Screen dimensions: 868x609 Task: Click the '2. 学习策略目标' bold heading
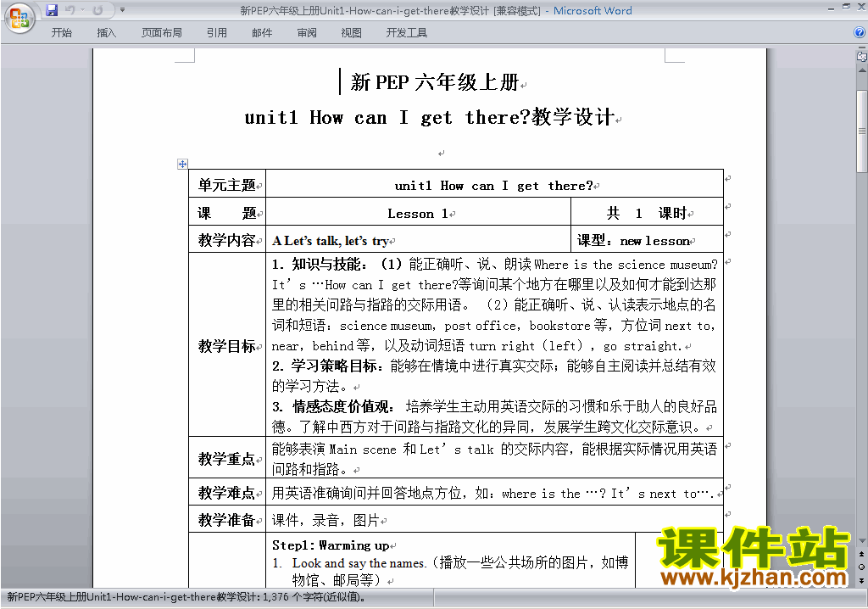pyautogui.click(x=327, y=366)
